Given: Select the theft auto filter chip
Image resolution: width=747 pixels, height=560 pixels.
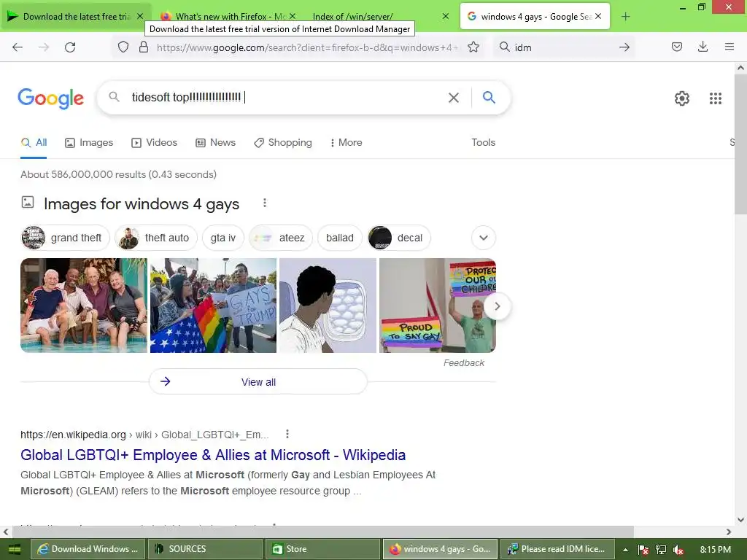Looking at the screenshot, I should (x=156, y=238).
